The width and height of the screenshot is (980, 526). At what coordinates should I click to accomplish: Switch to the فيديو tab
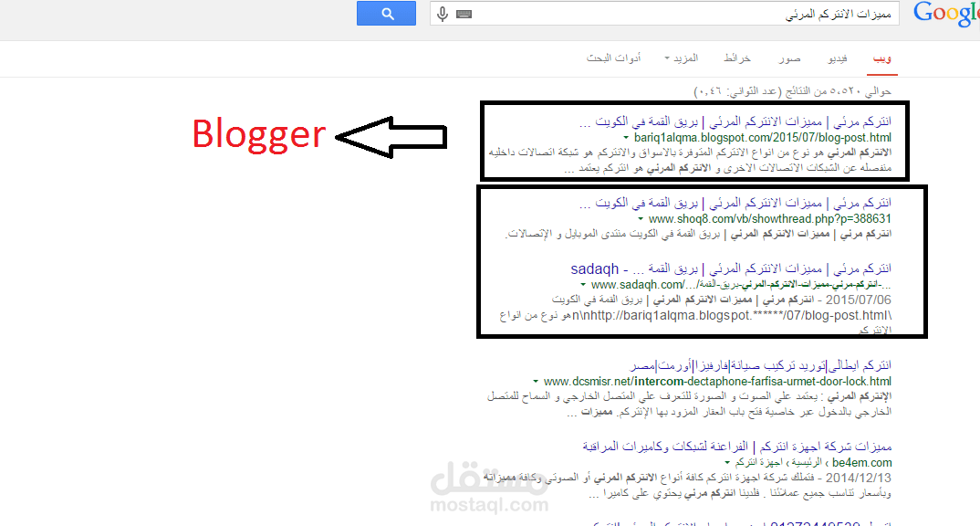coord(838,58)
